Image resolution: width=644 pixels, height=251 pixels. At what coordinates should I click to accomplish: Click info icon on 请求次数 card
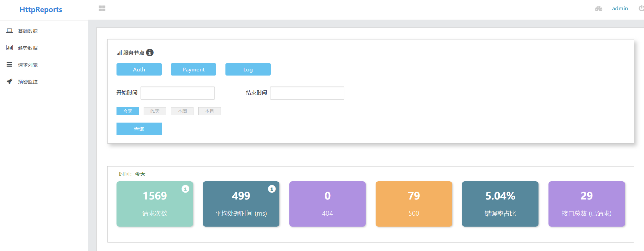point(186,189)
